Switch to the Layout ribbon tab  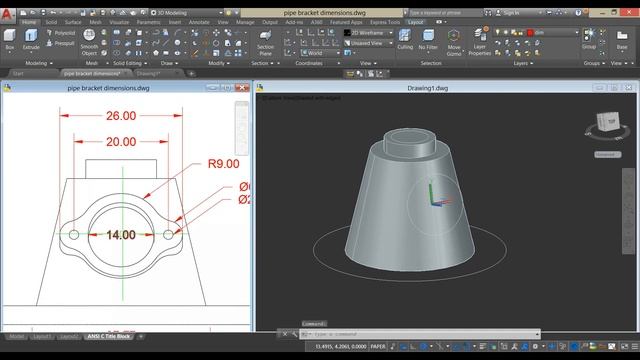pyautogui.click(x=416, y=22)
